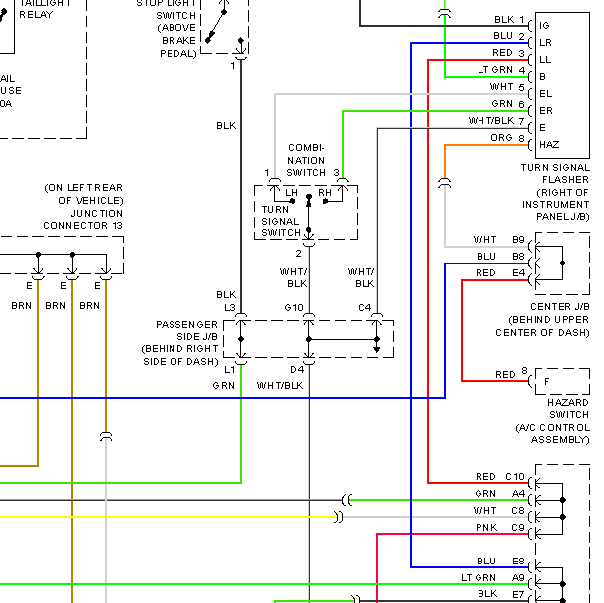Click the BLK 1 wire label
Screen dimensions: 604x603
pos(509,20)
